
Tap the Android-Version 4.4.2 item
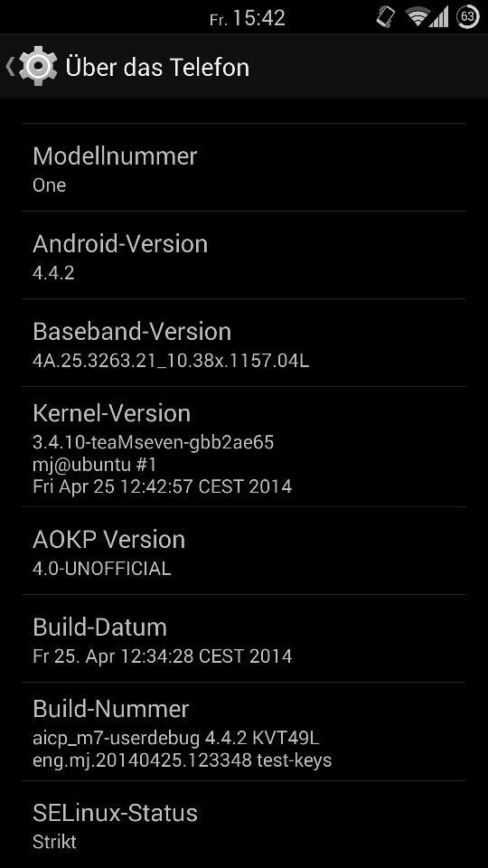click(x=244, y=255)
